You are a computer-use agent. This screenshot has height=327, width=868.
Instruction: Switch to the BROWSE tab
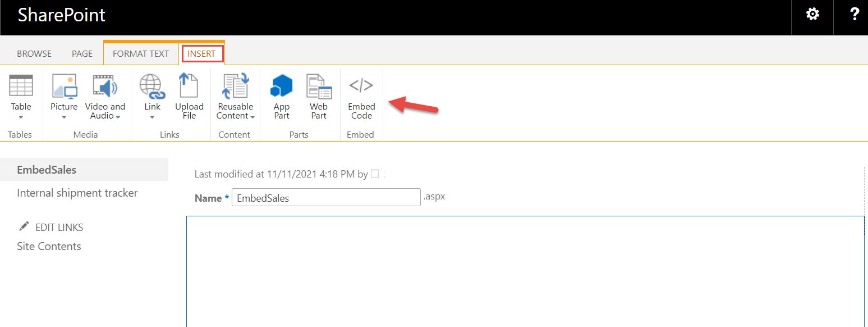tap(34, 54)
